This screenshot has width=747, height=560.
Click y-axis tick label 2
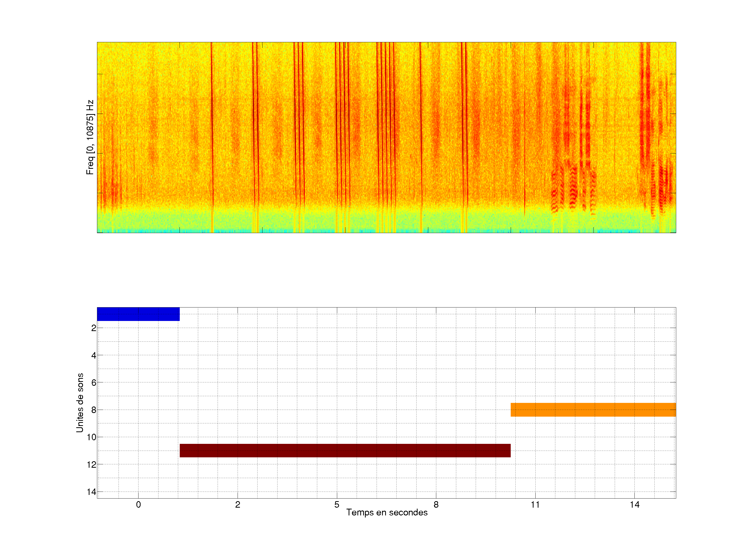pos(94,328)
